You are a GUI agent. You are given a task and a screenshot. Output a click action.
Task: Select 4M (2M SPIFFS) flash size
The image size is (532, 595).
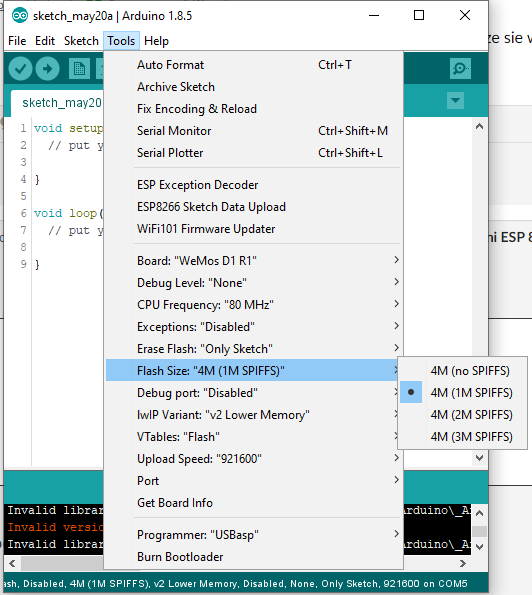coord(462,415)
